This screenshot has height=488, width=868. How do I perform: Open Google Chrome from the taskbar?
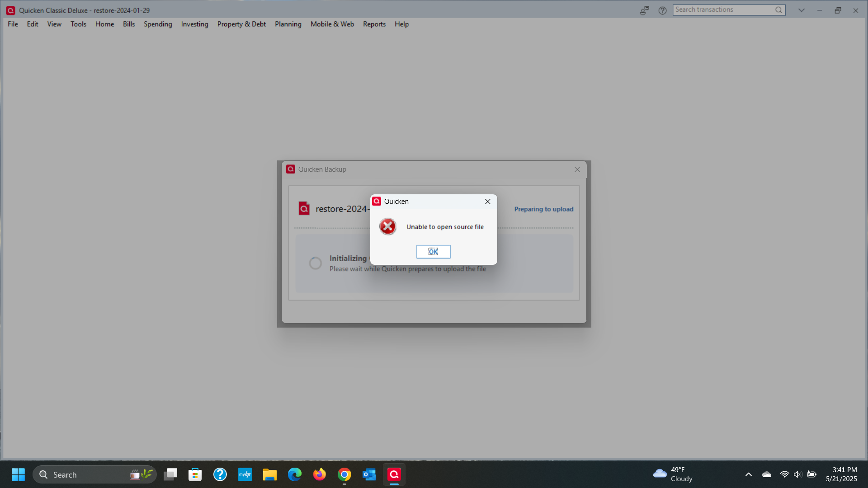(344, 474)
